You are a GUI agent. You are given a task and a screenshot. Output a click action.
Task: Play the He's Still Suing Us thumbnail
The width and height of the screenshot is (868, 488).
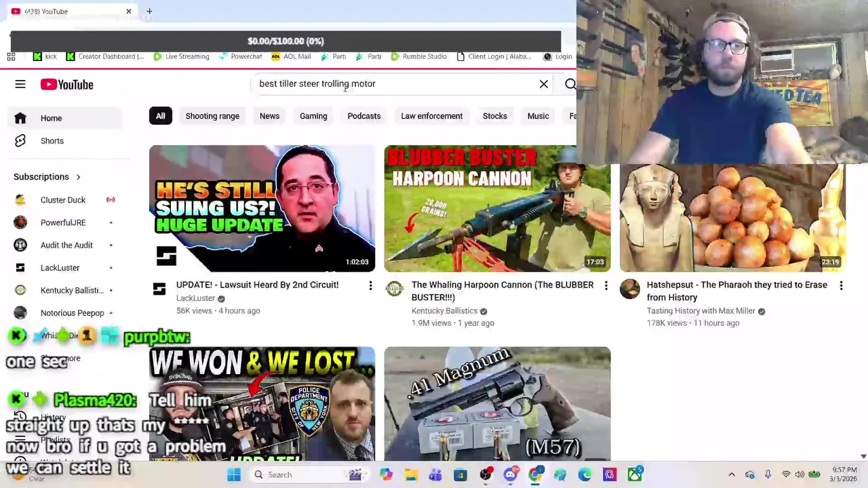click(x=262, y=209)
